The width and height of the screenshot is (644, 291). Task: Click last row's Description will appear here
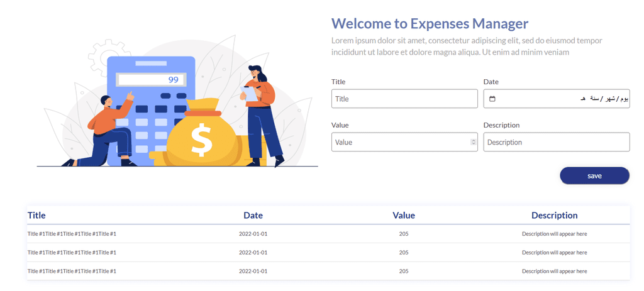point(555,272)
